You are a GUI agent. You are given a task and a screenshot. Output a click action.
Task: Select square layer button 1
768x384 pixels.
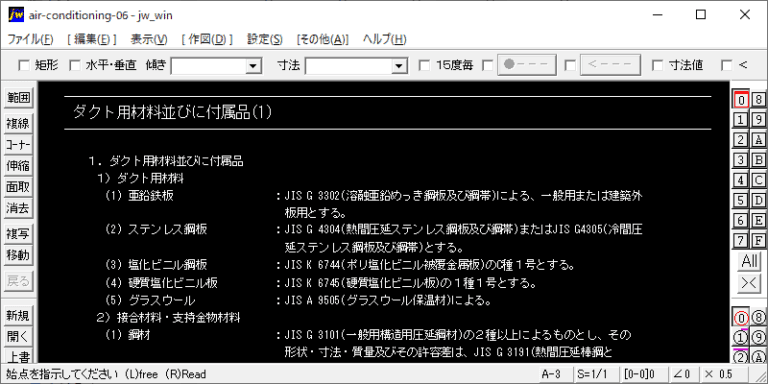(x=741, y=120)
